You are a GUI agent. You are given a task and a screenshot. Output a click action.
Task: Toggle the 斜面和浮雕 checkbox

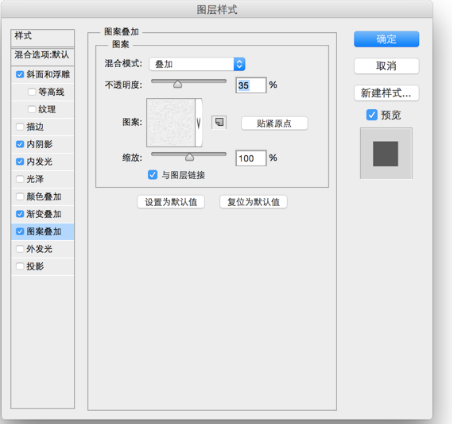(20, 74)
